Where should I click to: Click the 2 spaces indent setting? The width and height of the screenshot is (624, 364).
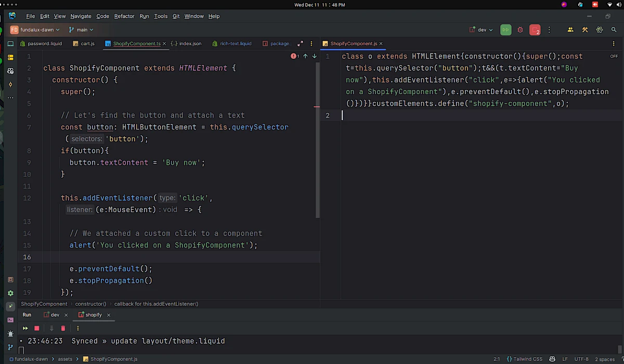[x=605, y=359]
